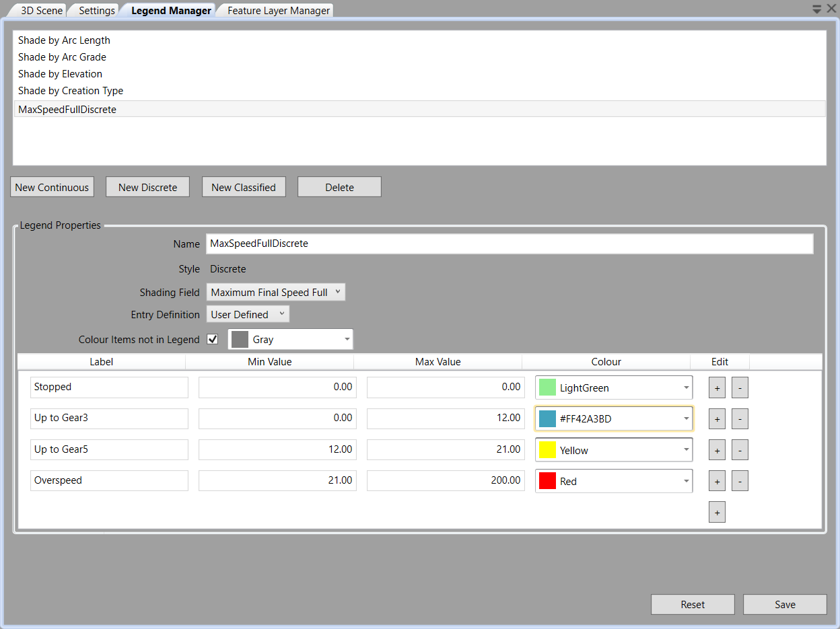The width and height of the screenshot is (840, 629).
Task: Open the LightGreen colour dropdown
Action: pyautogui.click(x=614, y=388)
